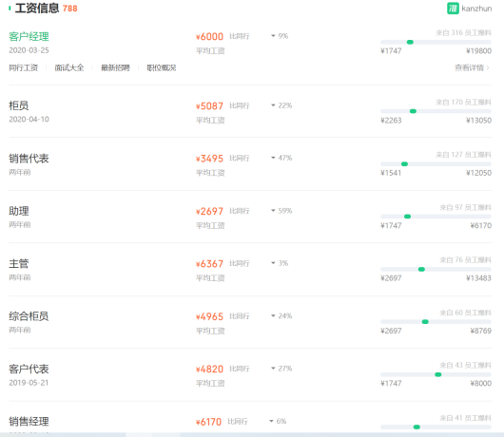Click down-arrow beside 59% for 助理

[273, 211]
